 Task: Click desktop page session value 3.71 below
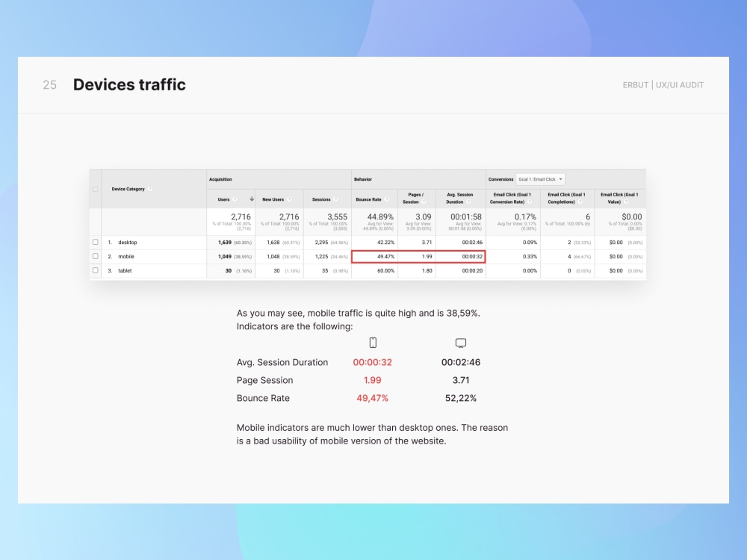[461, 381]
